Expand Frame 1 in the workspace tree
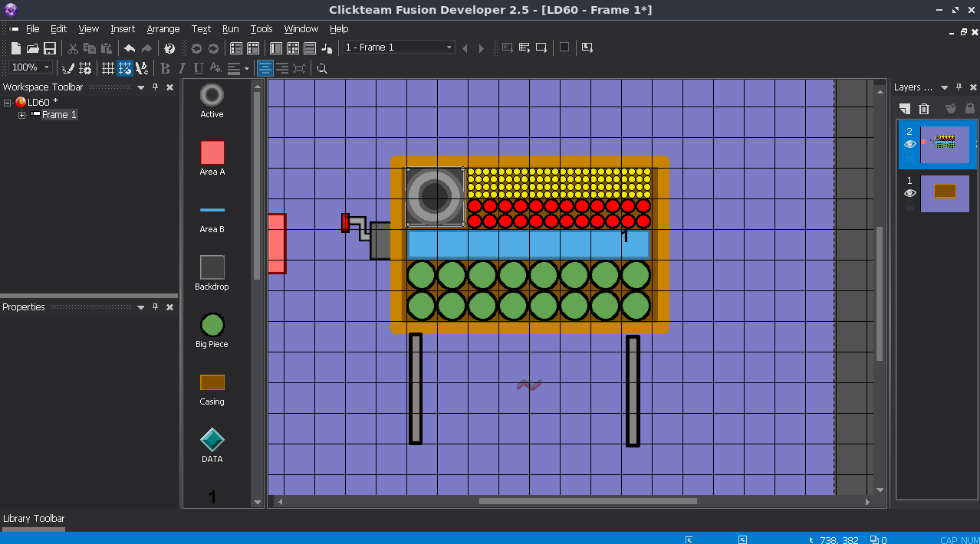Screen dimensions: 980x544 22,115
